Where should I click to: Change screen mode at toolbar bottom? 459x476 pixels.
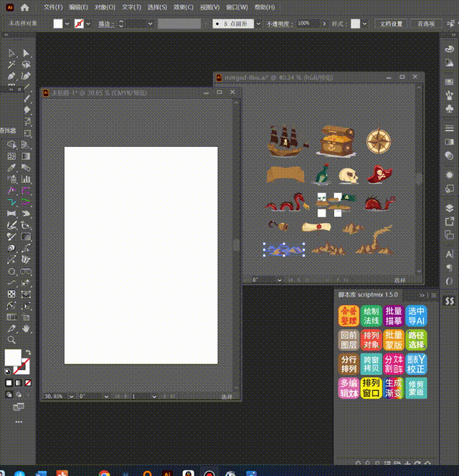point(19,407)
